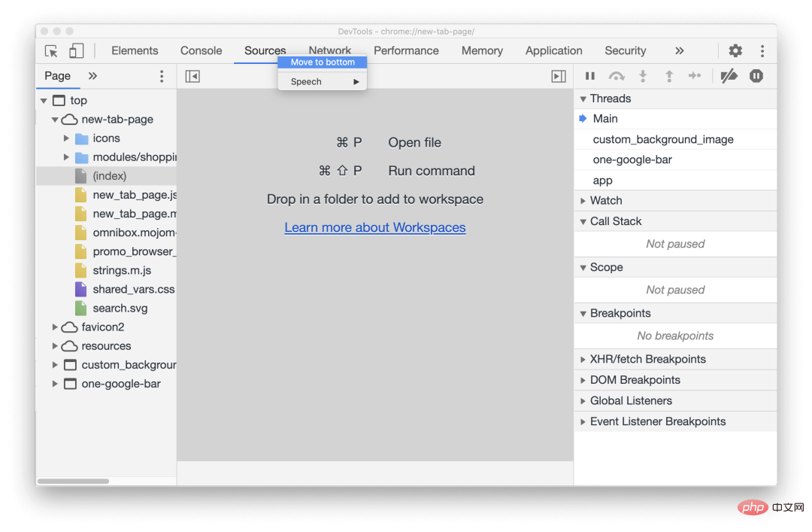This screenshot has height=532, width=812.
Task: Select the strings.m.js file
Action: click(121, 270)
